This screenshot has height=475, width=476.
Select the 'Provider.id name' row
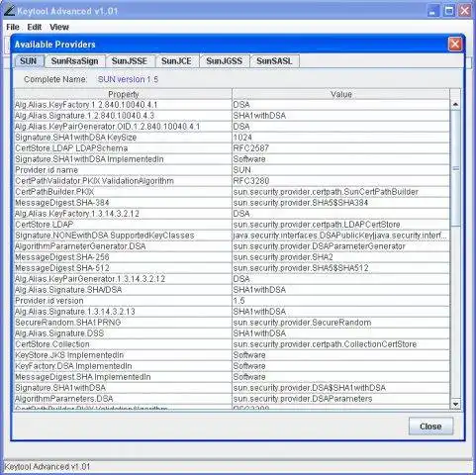click(x=232, y=170)
